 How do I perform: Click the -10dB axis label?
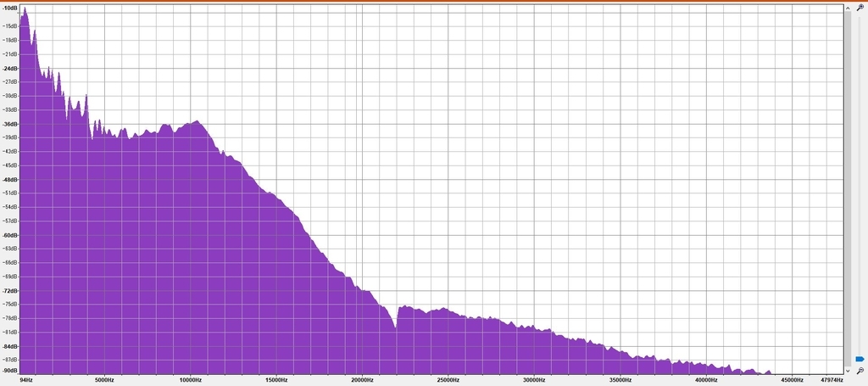[10, 8]
